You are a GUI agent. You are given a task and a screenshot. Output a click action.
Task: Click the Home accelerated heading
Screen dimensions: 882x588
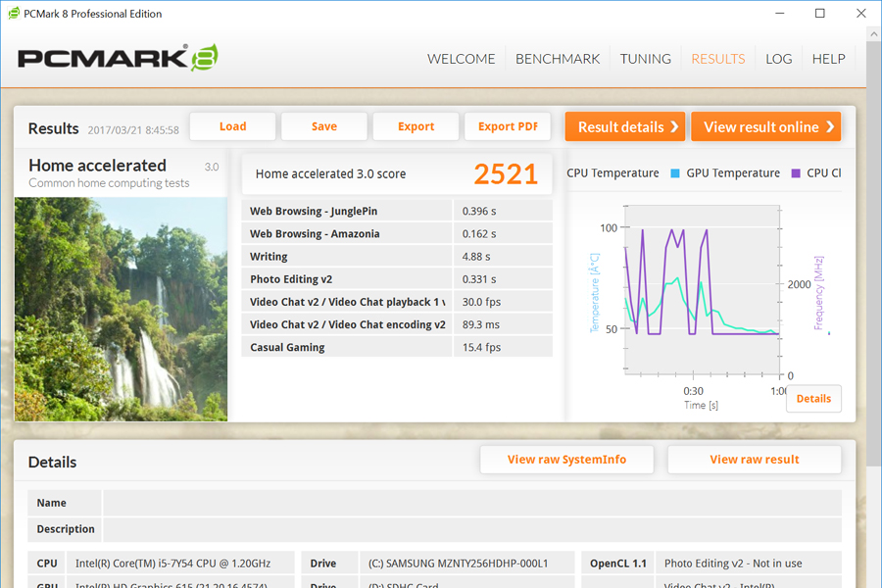(x=97, y=166)
